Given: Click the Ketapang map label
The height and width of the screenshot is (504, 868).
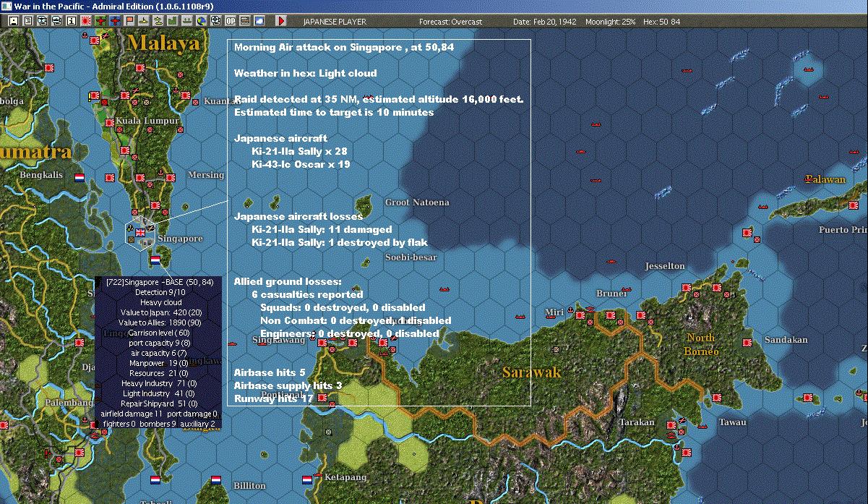Looking at the screenshot, I should click(345, 478).
